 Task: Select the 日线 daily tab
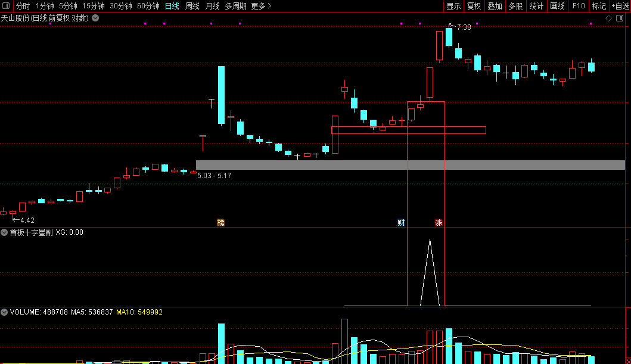172,6
